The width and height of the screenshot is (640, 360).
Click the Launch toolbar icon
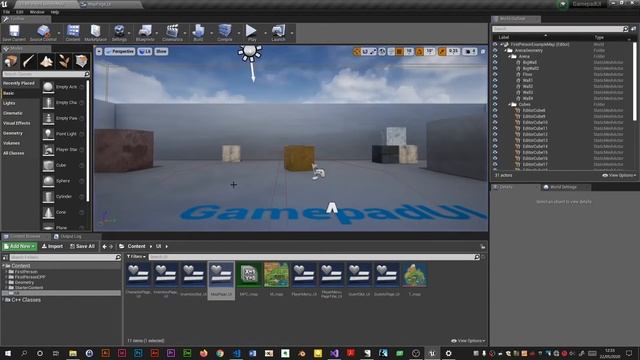pos(278,31)
